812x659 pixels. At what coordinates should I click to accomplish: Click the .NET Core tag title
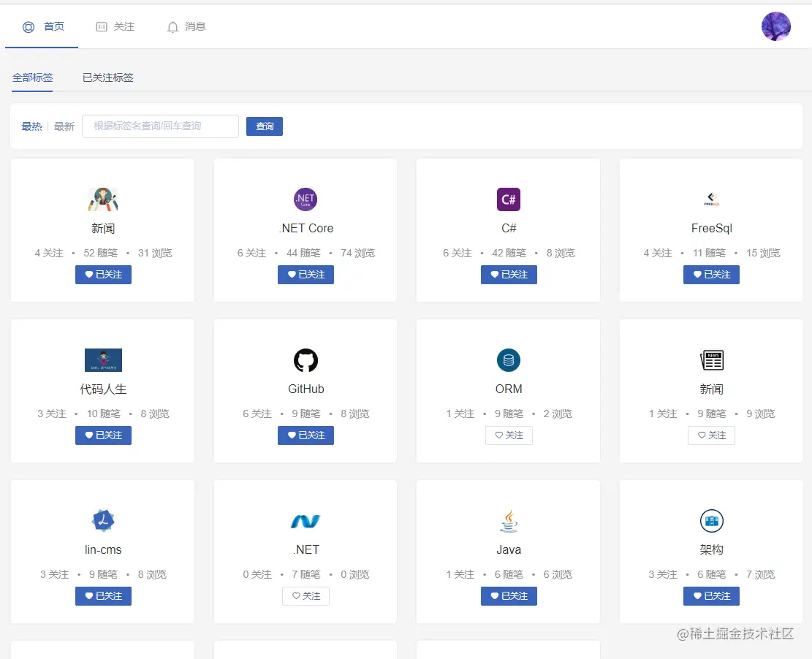coord(306,228)
